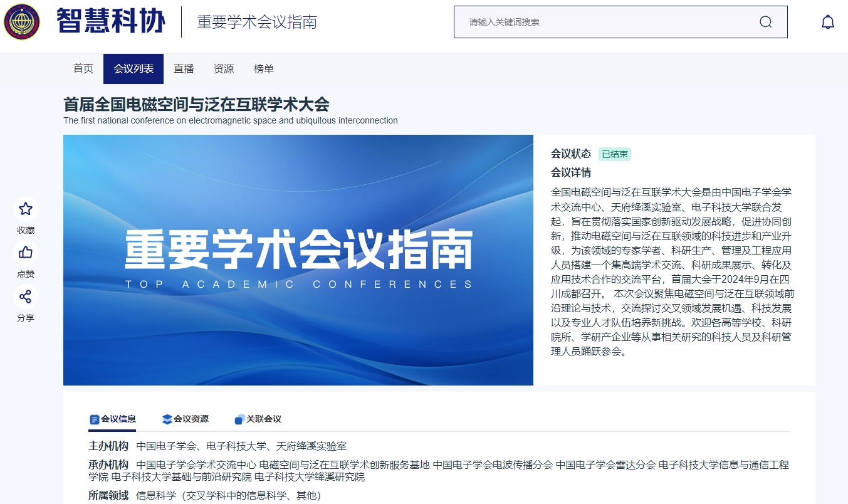848x504 pixels.
Task: Click the conference title 首届全国电磁空间与泛在互联学术大会
Action: point(196,104)
